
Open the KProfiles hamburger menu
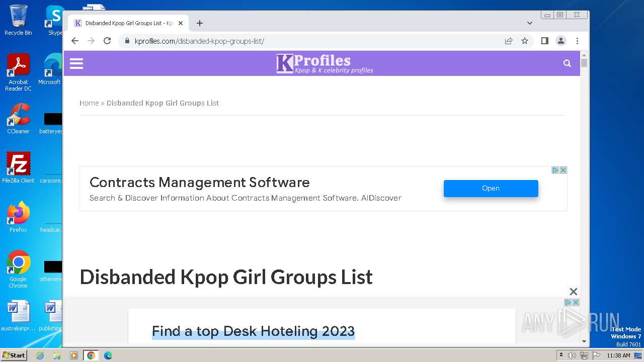coord(76,63)
